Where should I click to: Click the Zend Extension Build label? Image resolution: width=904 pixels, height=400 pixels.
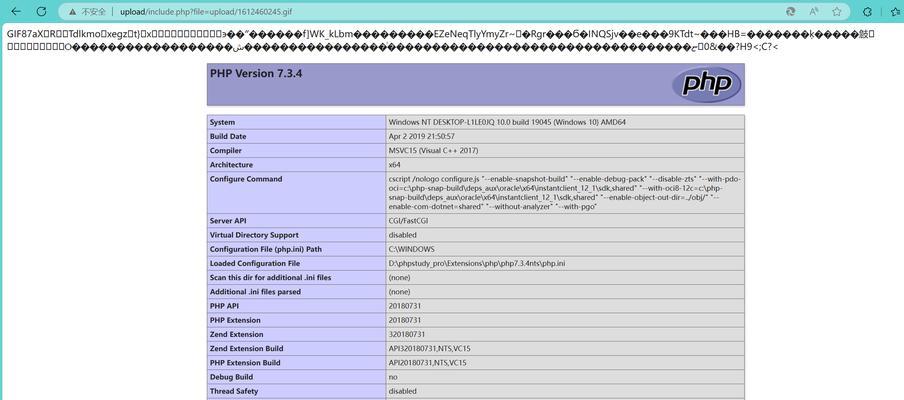click(x=247, y=348)
